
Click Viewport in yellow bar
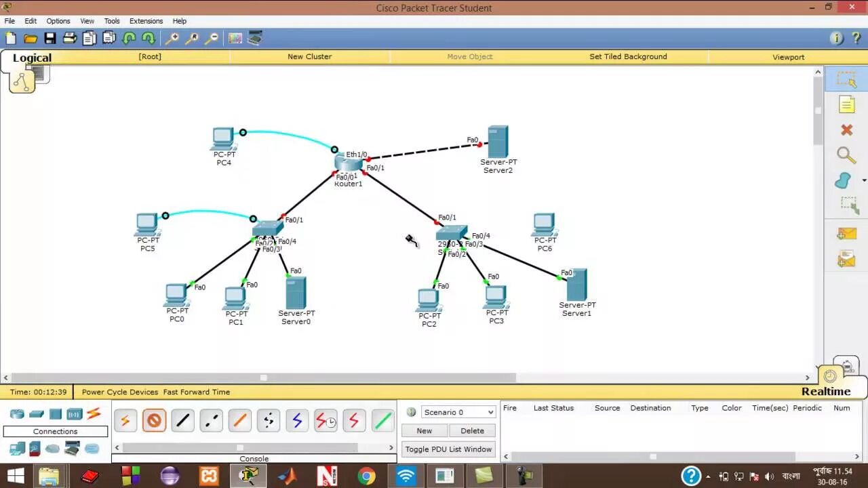tap(788, 57)
